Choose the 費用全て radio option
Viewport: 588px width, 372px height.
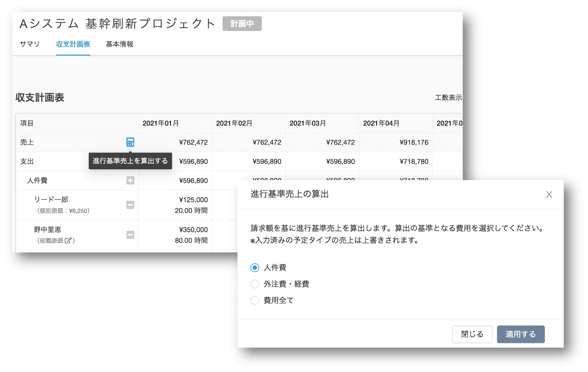click(255, 300)
